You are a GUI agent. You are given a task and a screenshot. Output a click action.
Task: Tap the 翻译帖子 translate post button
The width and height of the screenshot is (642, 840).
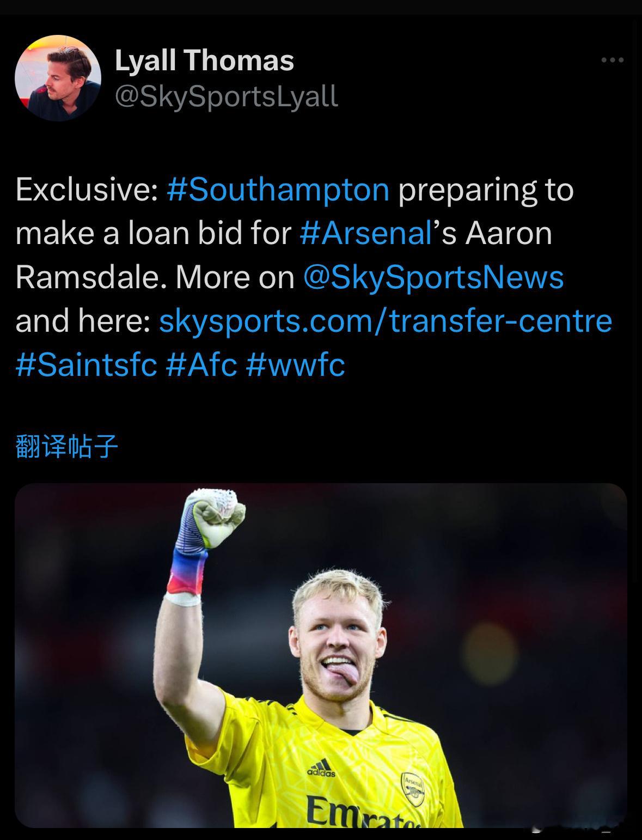click(66, 447)
